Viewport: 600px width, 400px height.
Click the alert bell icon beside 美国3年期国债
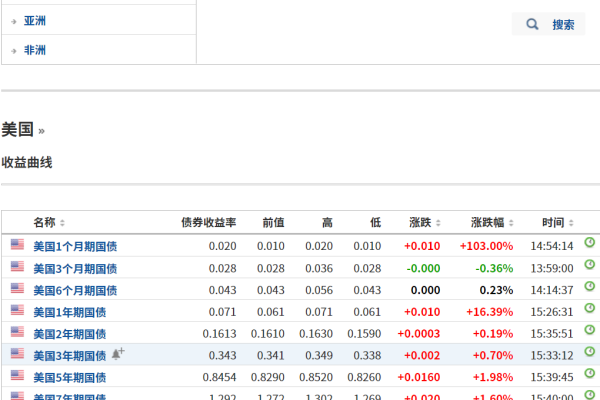click(118, 354)
